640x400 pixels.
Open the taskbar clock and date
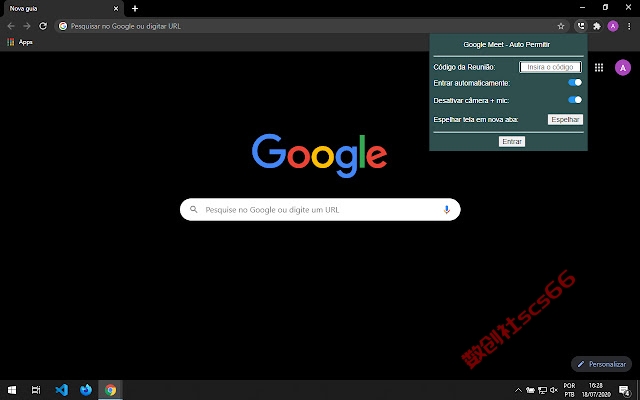coord(596,390)
